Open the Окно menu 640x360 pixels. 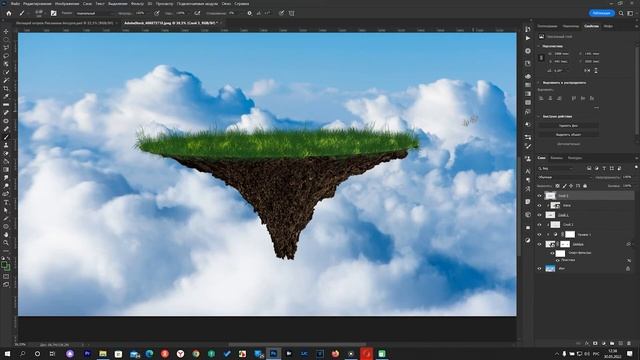pos(226,4)
